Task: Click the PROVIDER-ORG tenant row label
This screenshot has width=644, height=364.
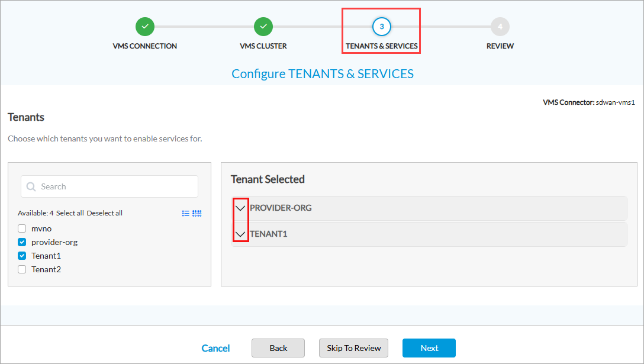Action: 281,208
